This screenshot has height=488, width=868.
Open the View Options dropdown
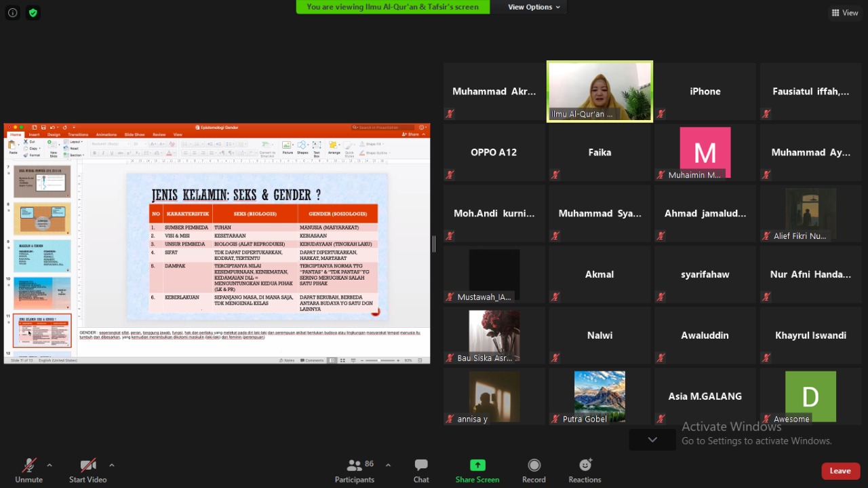[x=534, y=7]
